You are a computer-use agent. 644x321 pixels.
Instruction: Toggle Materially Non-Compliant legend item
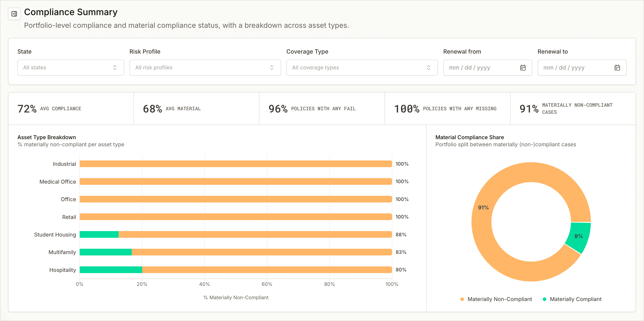point(496,299)
